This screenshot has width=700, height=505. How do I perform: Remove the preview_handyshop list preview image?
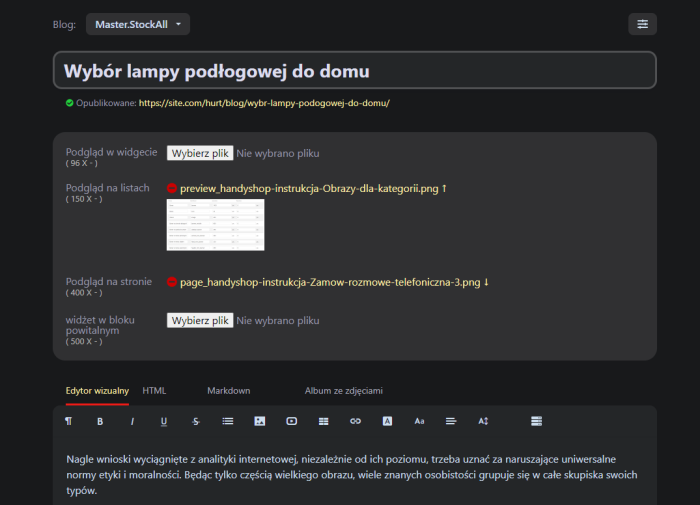(172, 188)
